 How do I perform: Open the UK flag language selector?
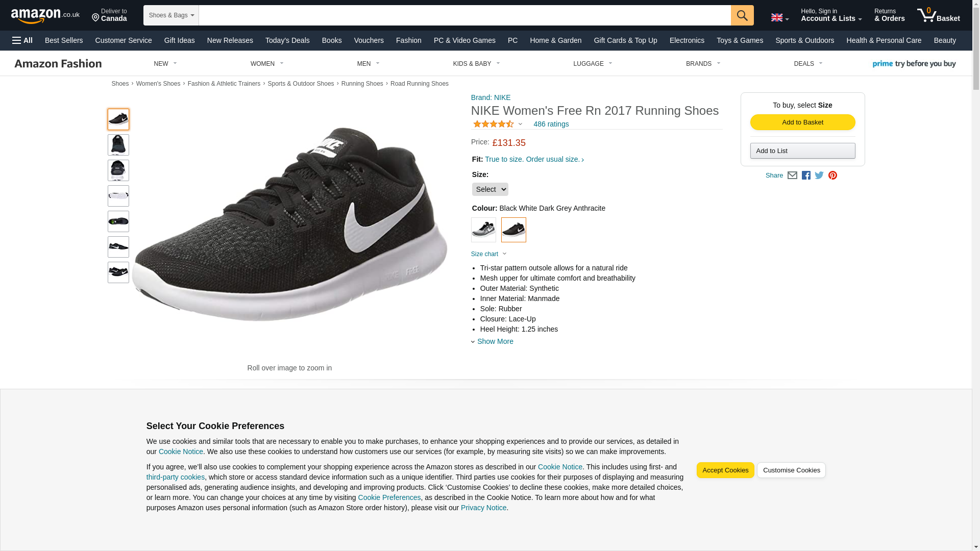[779, 18]
